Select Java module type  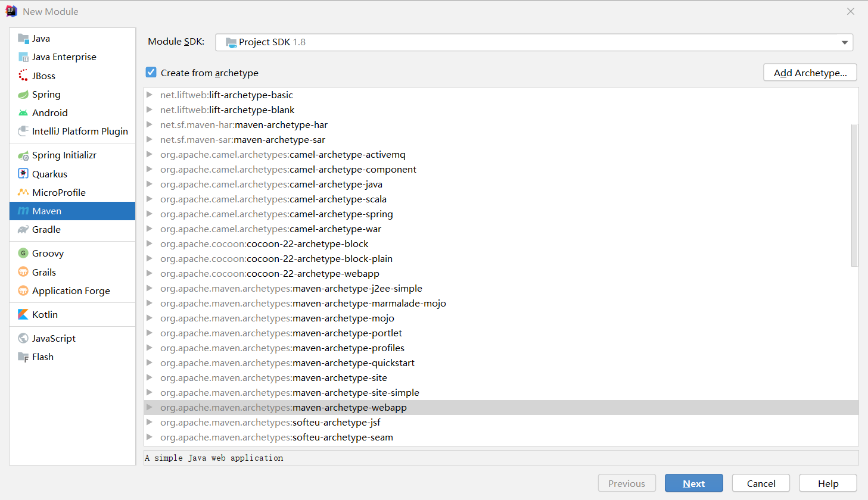click(x=73, y=39)
